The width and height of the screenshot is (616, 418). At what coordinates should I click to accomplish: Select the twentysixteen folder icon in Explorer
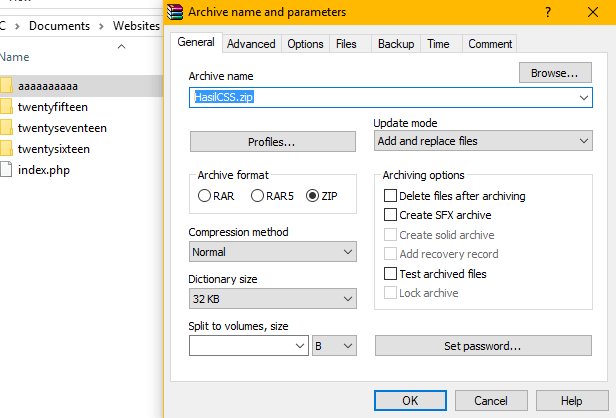[x=6, y=148]
